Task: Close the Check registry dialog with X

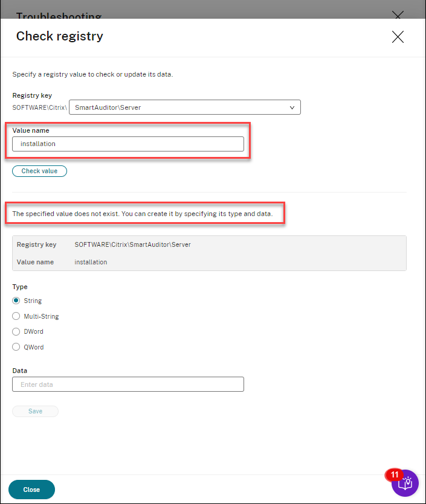Action: coord(398,37)
